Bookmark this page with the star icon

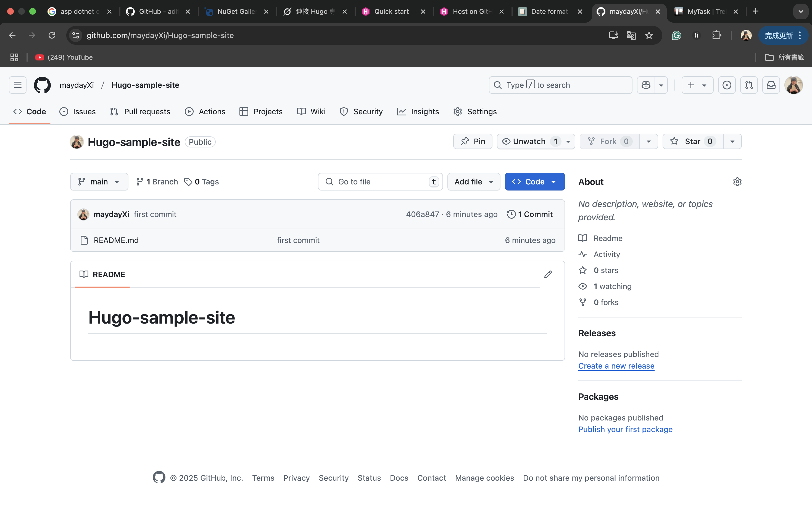click(649, 35)
